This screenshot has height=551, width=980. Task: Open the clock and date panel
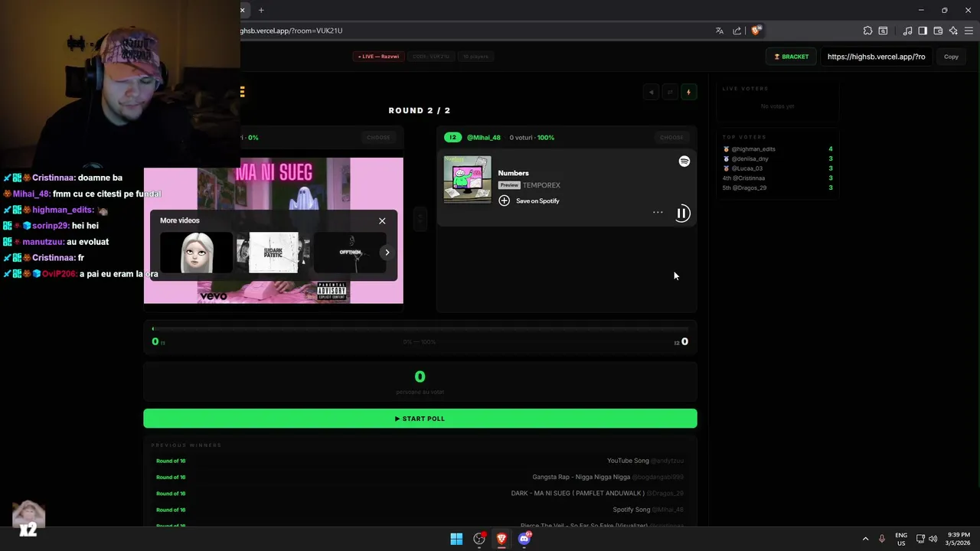click(x=959, y=539)
